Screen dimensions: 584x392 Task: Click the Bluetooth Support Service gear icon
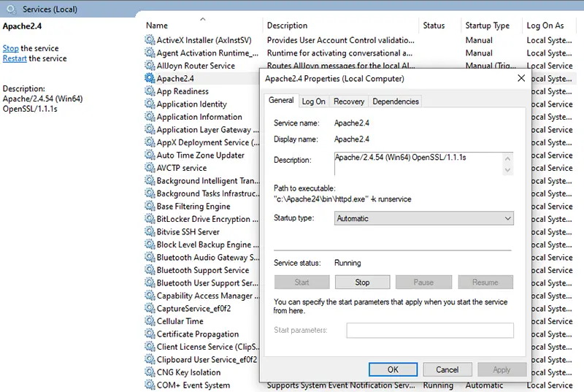[150, 270]
